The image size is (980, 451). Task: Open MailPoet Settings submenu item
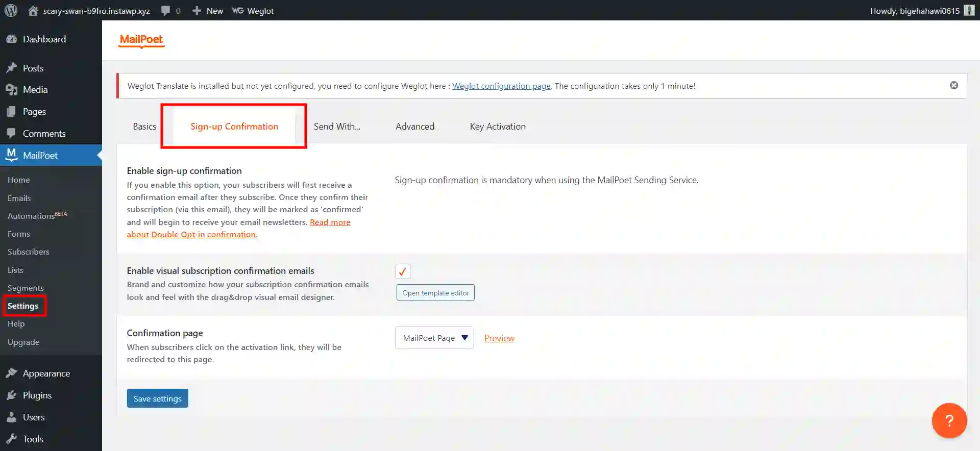pos(23,306)
